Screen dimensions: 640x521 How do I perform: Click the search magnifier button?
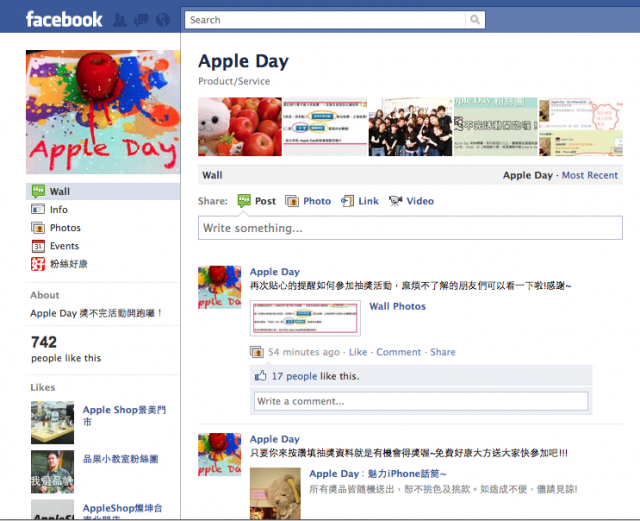point(475,20)
